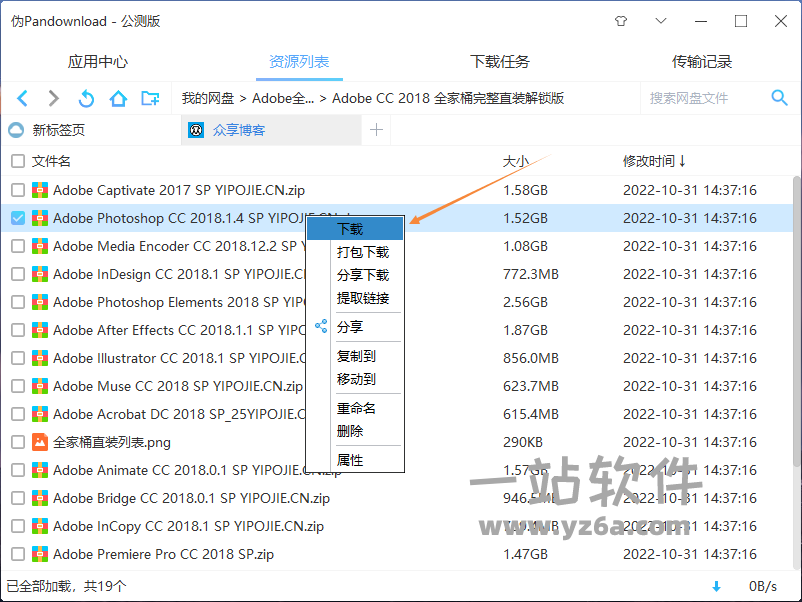Check Adobe Photoshop Elements 2018 checkbox
The width and height of the screenshot is (802, 602).
click(x=18, y=302)
